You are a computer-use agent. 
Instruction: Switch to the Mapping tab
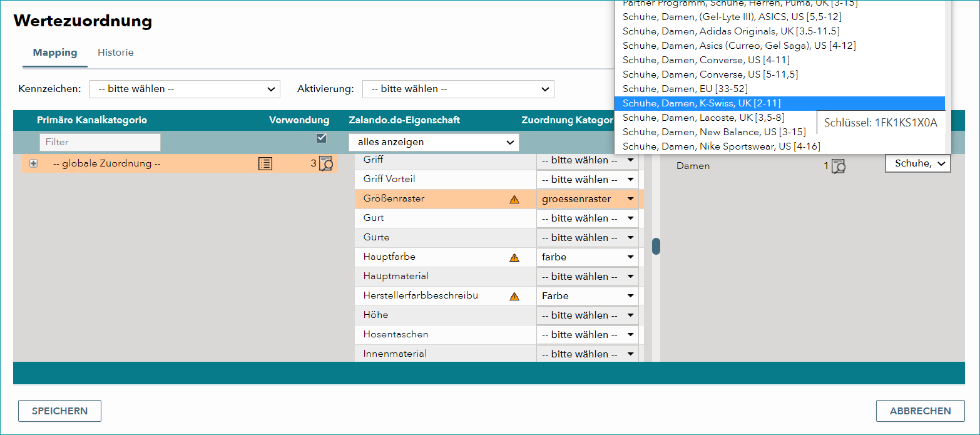point(55,53)
